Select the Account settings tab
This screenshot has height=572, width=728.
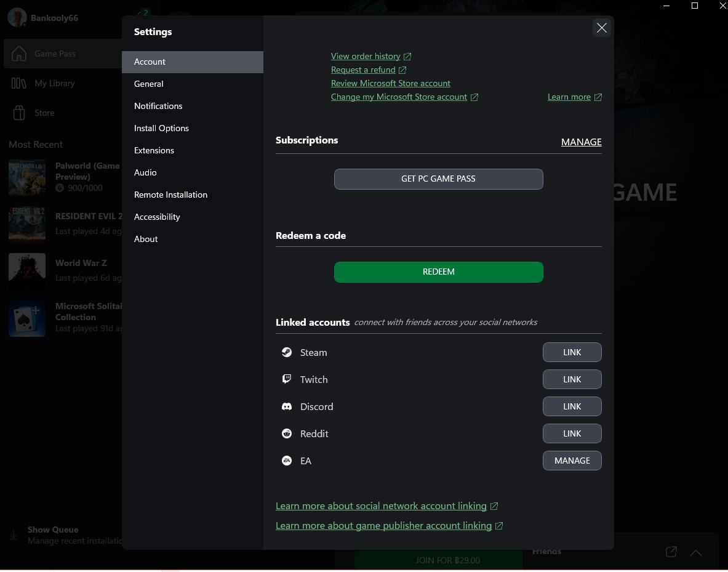coord(192,62)
